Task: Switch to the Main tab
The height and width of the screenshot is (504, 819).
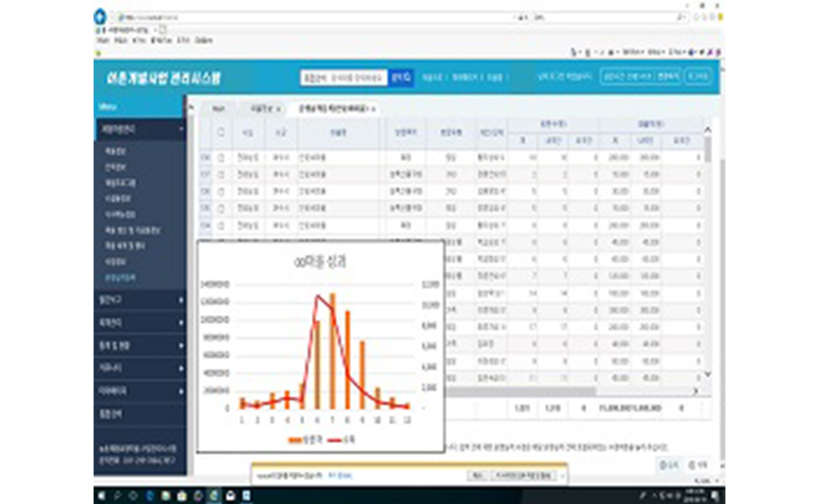Action: pyautogui.click(x=219, y=109)
